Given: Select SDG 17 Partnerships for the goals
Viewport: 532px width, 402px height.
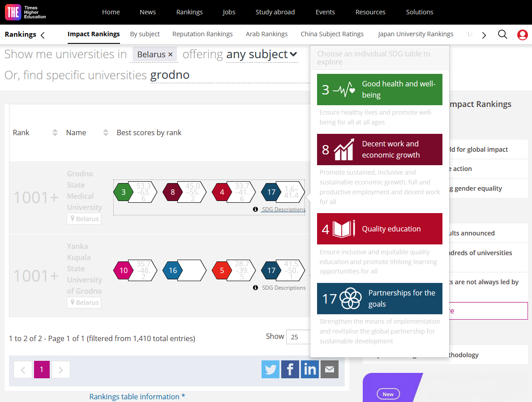Looking at the screenshot, I should tap(379, 299).
